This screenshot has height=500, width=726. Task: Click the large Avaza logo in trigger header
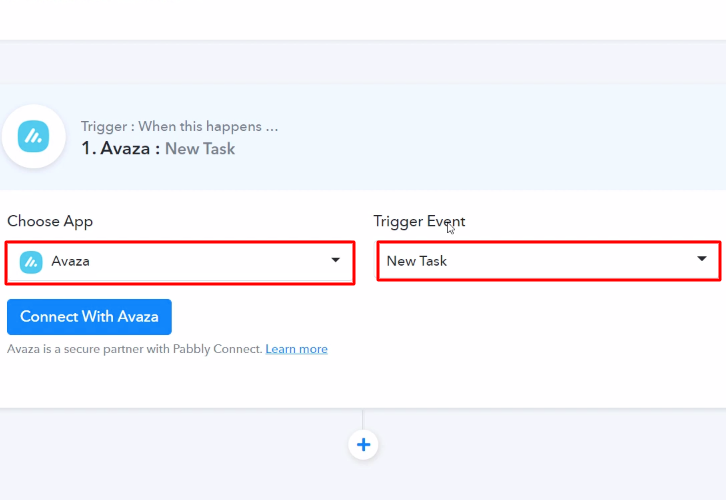33,136
